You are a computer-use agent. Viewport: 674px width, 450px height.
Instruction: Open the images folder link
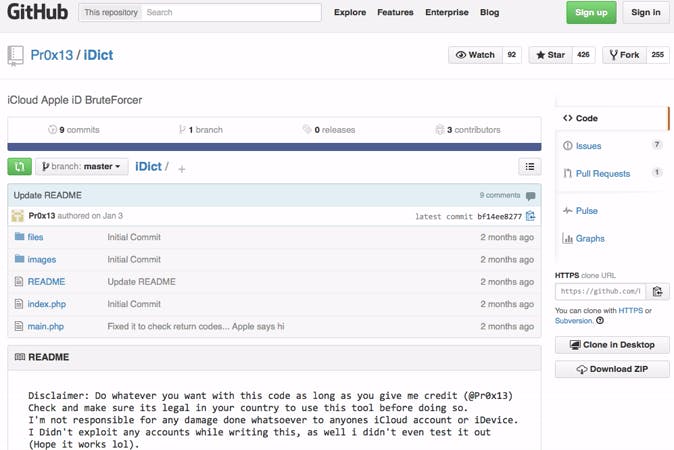coord(42,260)
